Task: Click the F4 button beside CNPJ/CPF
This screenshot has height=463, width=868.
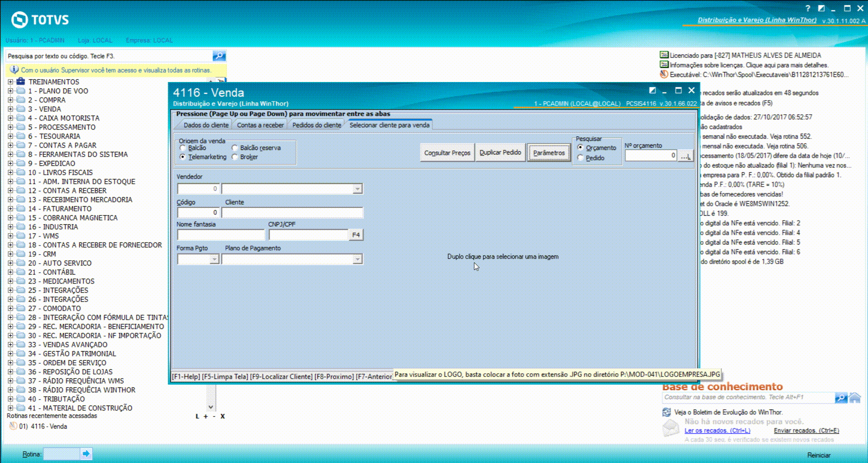Action: tap(356, 235)
